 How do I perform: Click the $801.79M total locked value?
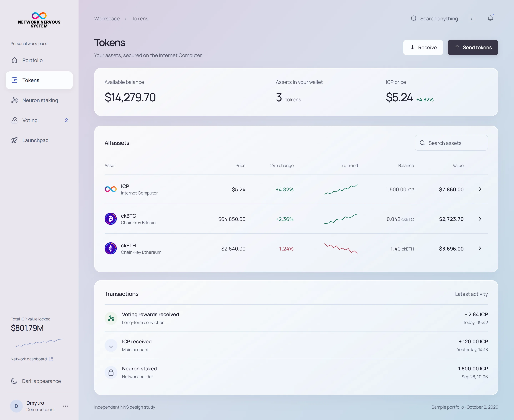(x=27, y=328)
